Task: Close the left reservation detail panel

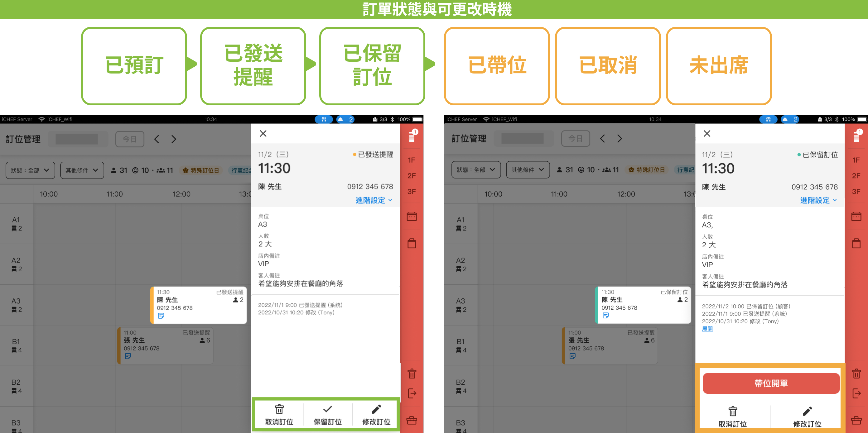Action: pyautogui.click(x=263, y=134)
